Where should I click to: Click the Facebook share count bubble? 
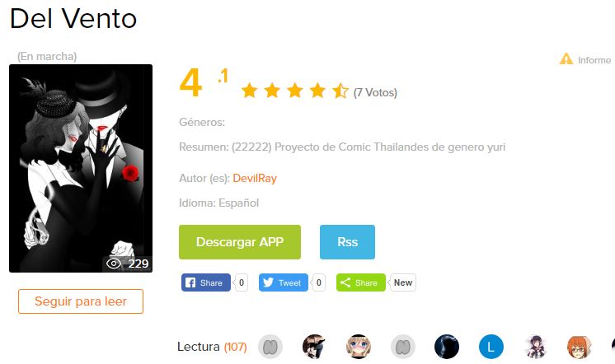coord(242,282)
